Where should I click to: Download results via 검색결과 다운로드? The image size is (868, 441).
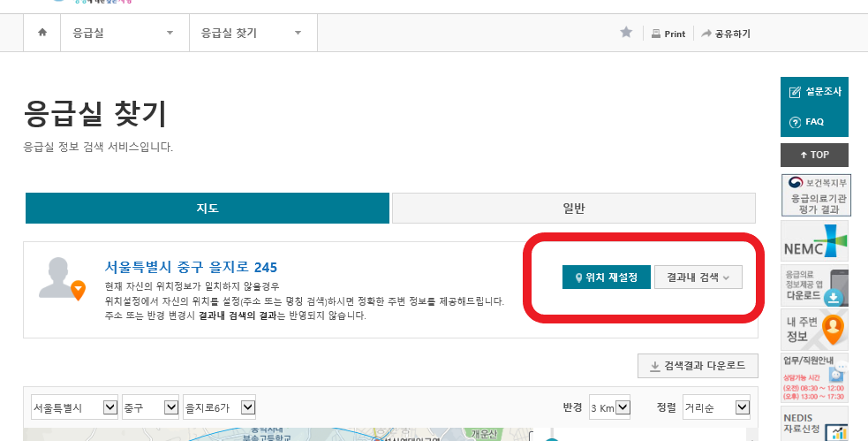pos(698,366)
